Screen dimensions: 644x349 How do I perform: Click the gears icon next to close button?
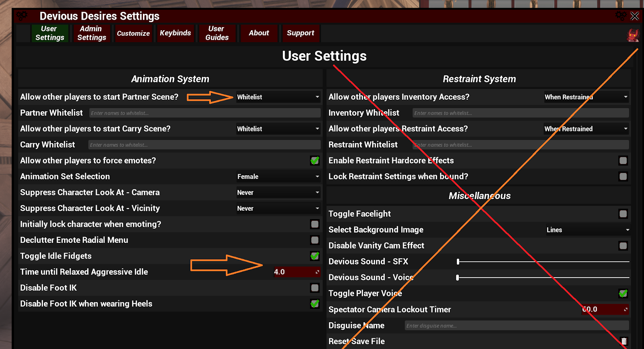coord(621,16)
